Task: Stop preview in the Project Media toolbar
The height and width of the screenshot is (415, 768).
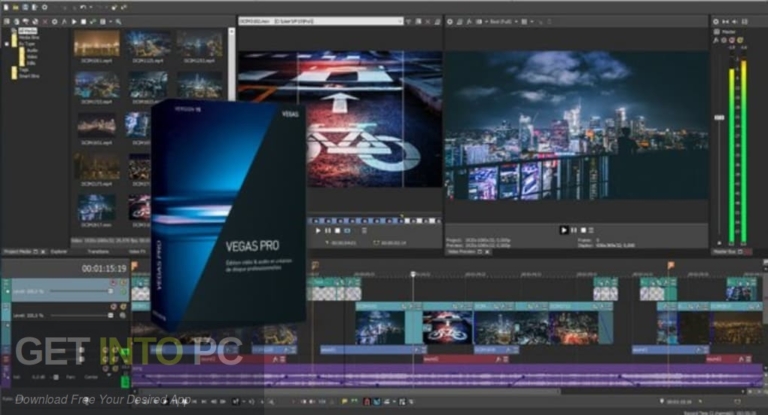Action: coord(83,22)
